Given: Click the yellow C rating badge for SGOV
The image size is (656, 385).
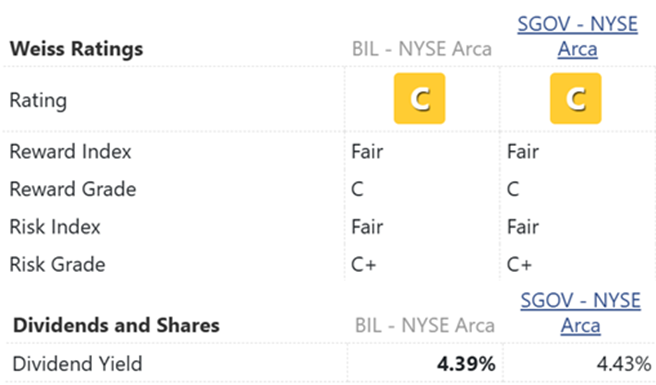Looking at the screenshot, I should coord(576,98).
